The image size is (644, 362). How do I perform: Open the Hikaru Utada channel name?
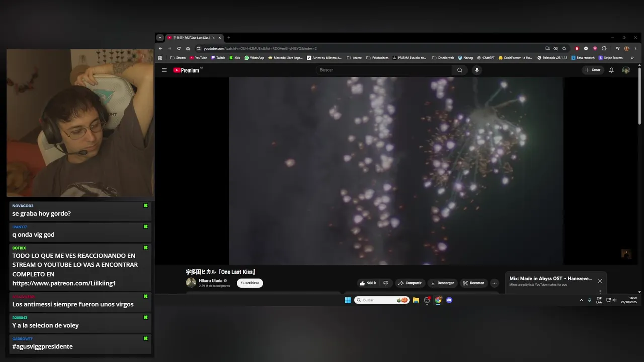point(210,281)
